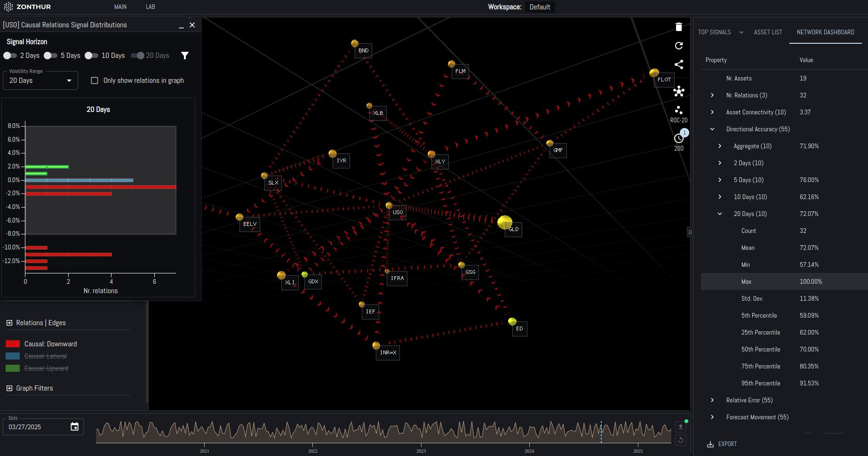
Task: Select the XLB node in graph
Action: [x=369, y=106]
